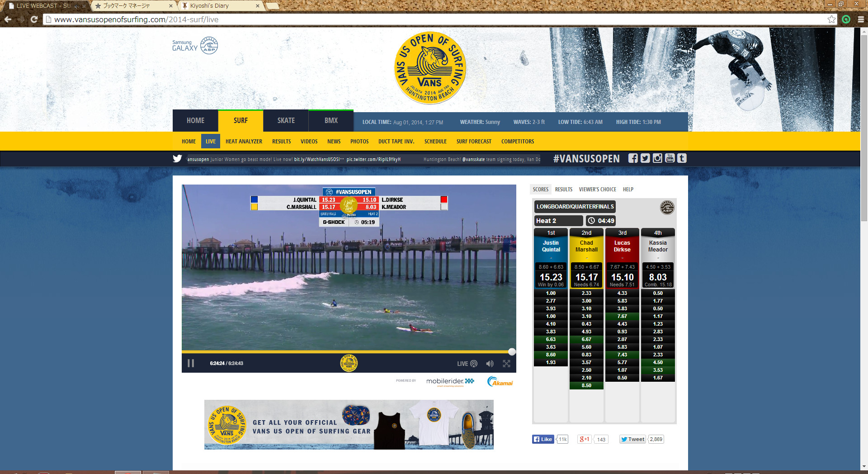Image resolution: width=868 pixels, height=474 pixels.
Task: Open the Twitter icon beside #VANSUSOPEN
Action: pos(645,158)
